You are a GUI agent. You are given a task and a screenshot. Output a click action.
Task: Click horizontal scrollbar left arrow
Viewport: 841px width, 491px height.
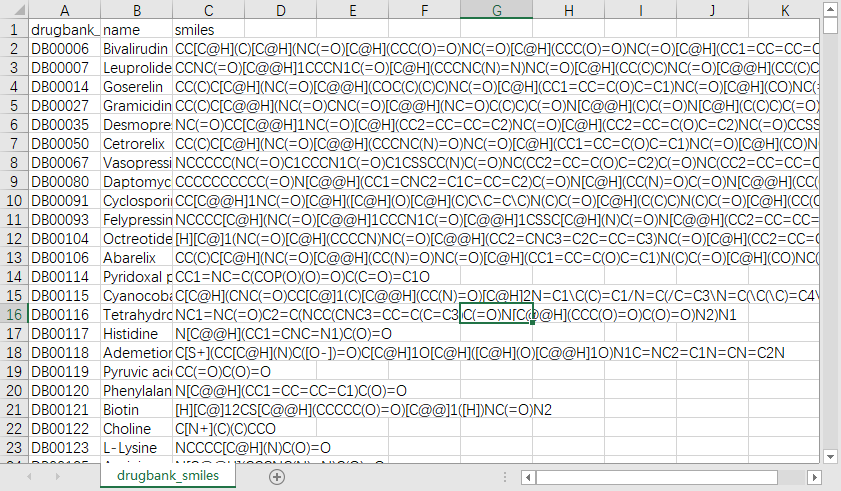tap(528, 477)
